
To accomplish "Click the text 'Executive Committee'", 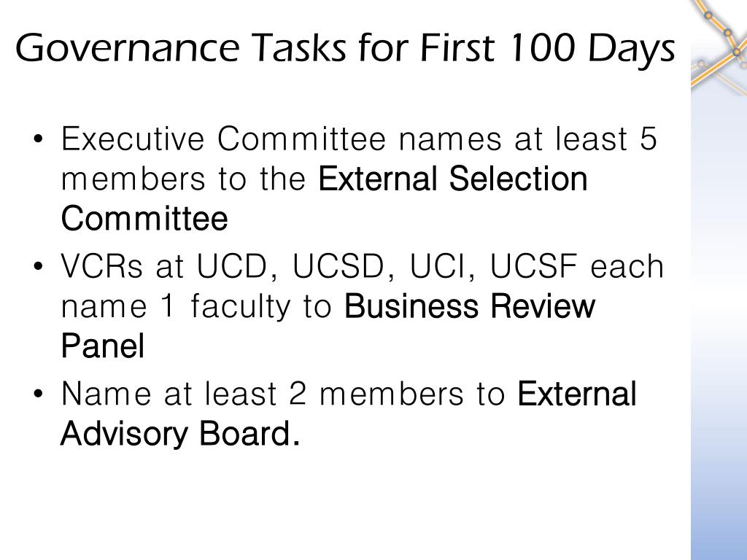I will 223,139.
